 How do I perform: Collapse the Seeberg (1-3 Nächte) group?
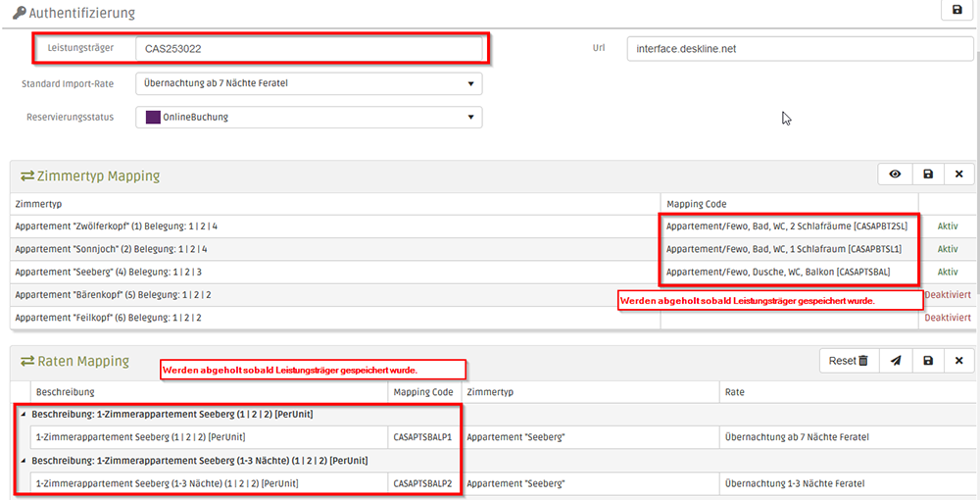click(23, 460)
